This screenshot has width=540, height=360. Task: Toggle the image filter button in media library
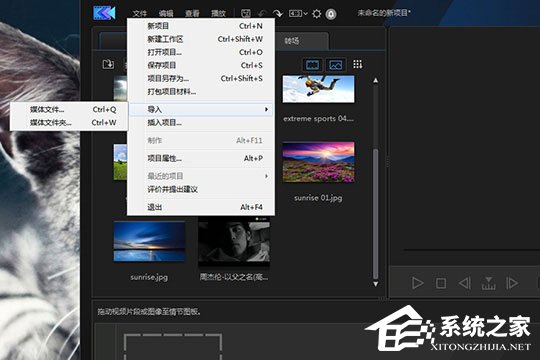click(335, 64)
